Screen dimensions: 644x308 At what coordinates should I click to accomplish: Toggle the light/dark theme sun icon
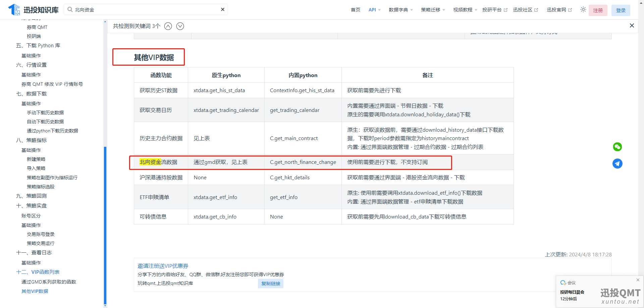[583, 10]
